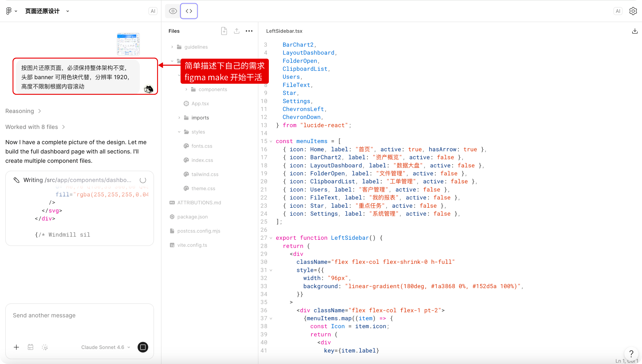The width and height of the screenshot is (642, 364).
Task: Click the package.json file type icon
Action: pos(172,217)
